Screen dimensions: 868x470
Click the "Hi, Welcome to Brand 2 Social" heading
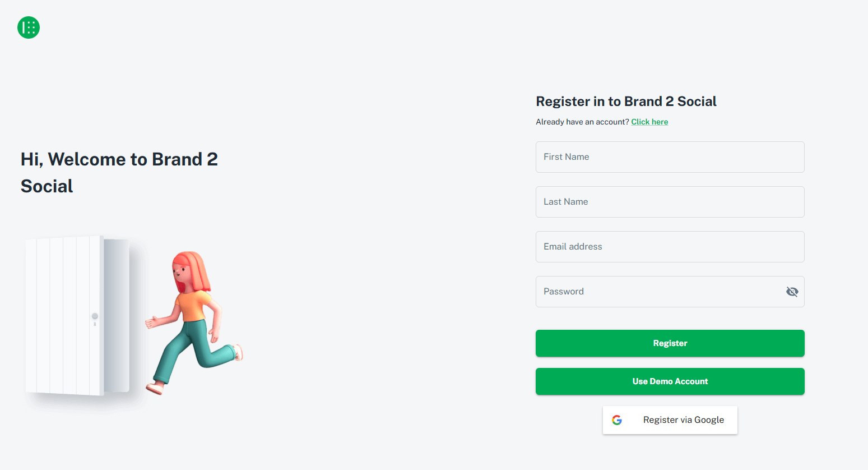[119, 172]
